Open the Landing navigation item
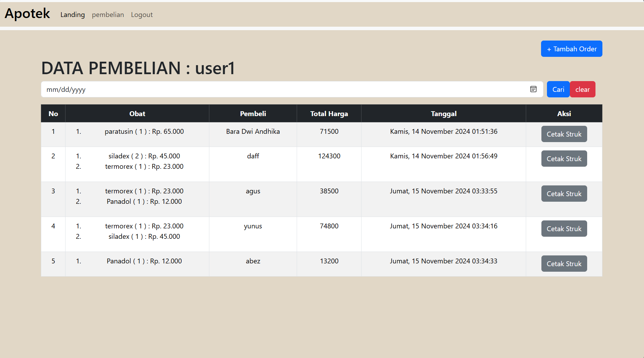This screenshot has width=644, height=358. click(72, 15)
